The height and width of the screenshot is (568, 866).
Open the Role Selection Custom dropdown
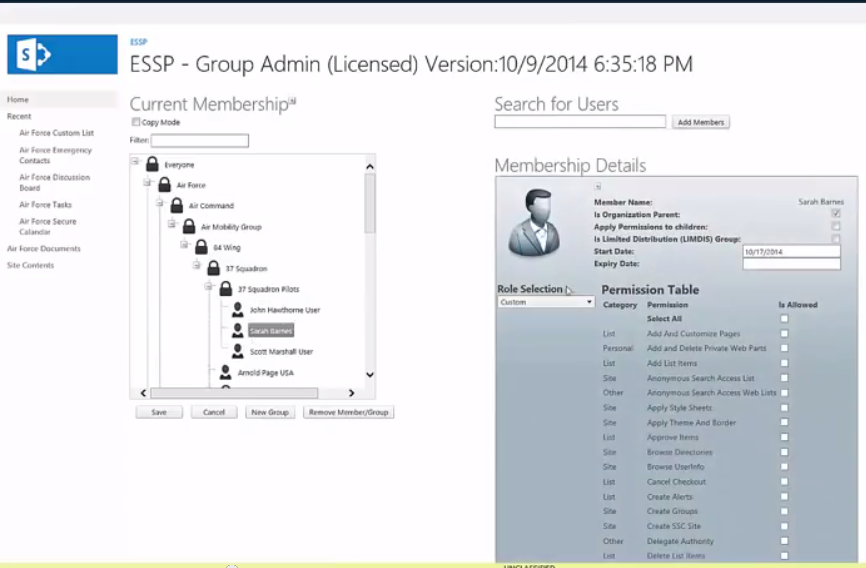click(x=546, y=302)
